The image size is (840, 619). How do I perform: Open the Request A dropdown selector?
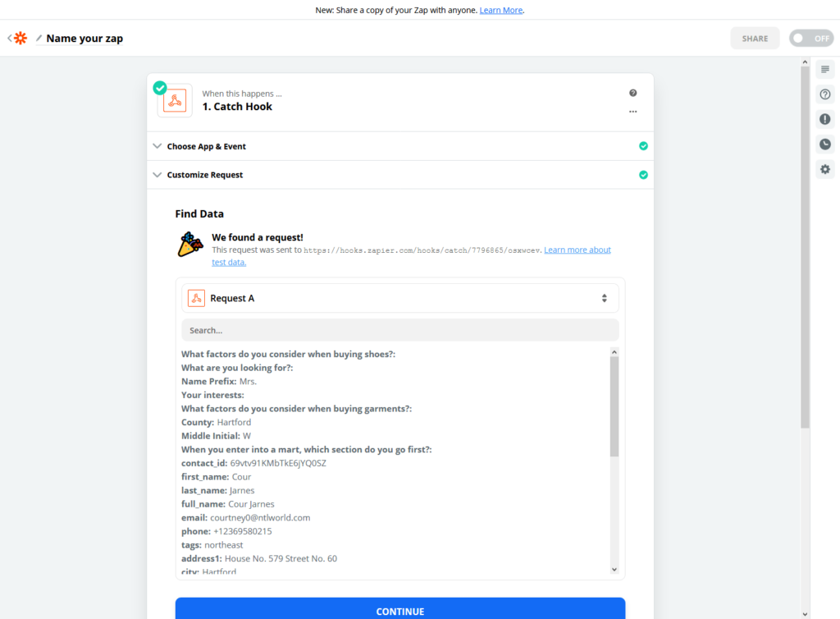[400, 298]
